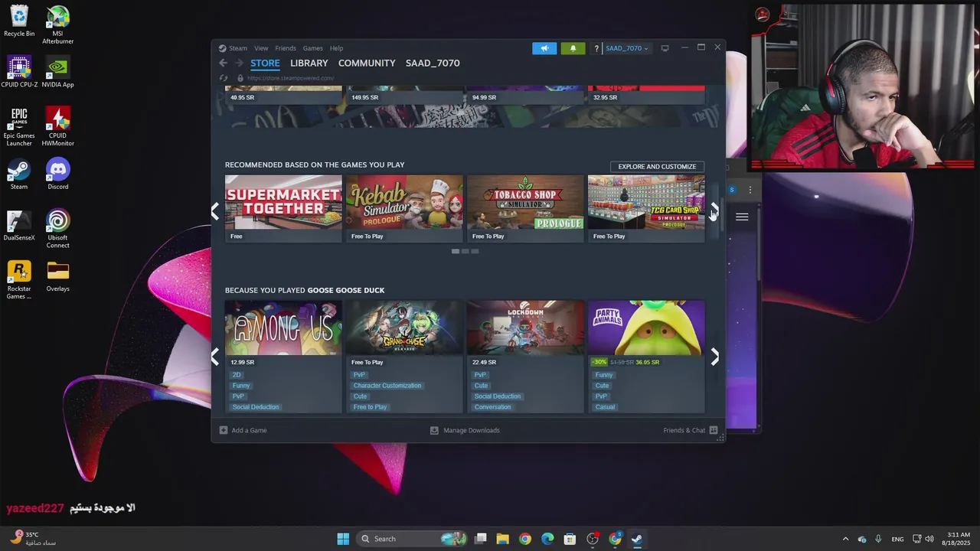Click the Steam help question mark
980x551 pixels.
pyautogui.click(x=596, y=48)
